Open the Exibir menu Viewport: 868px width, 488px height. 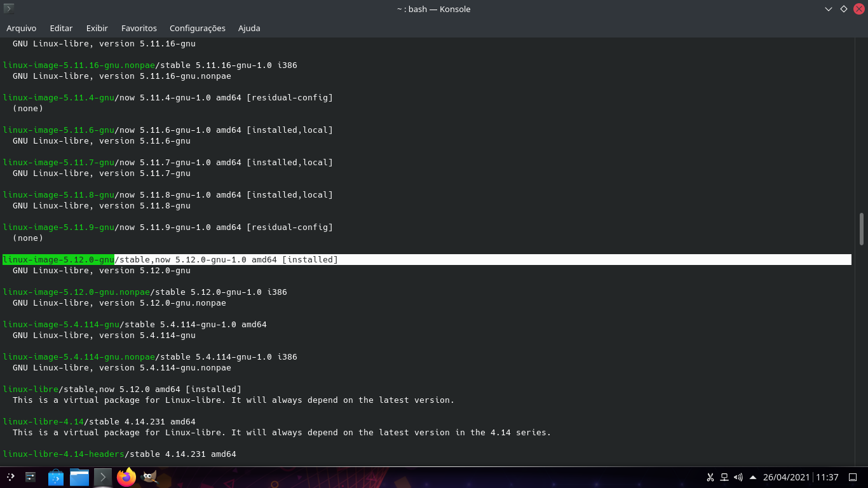[x=97, y=28]
